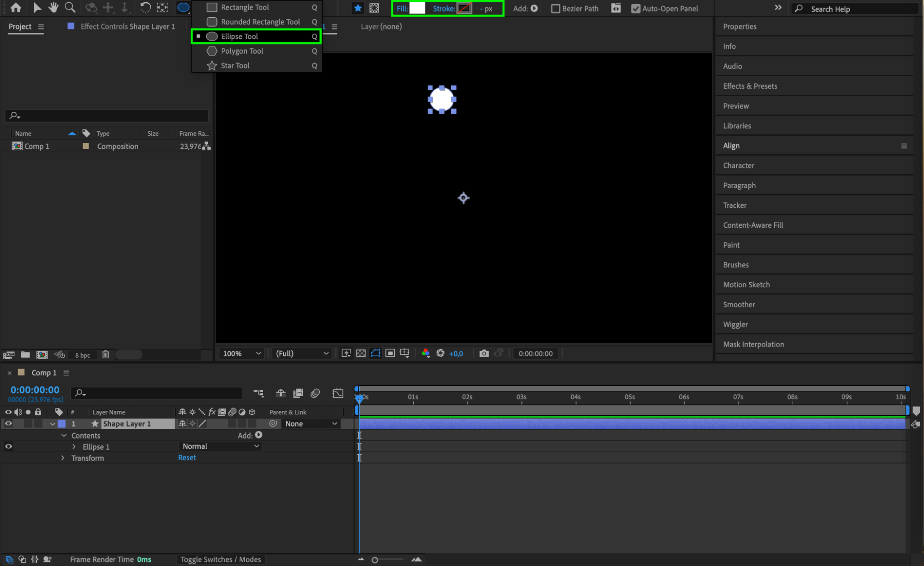
Task: Open Parent & Link None dropdown
Action: click(311, 424)
